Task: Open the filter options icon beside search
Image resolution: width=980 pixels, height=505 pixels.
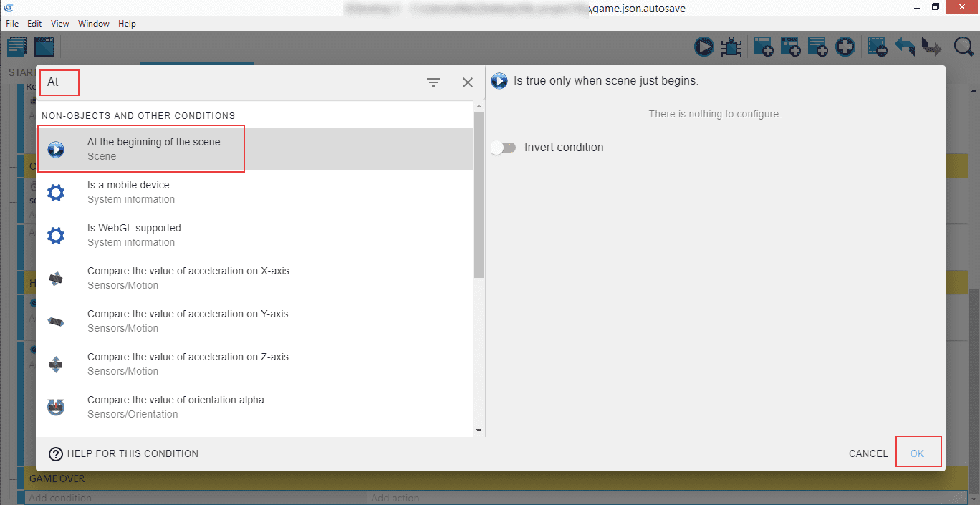Action: coord(433,83)
